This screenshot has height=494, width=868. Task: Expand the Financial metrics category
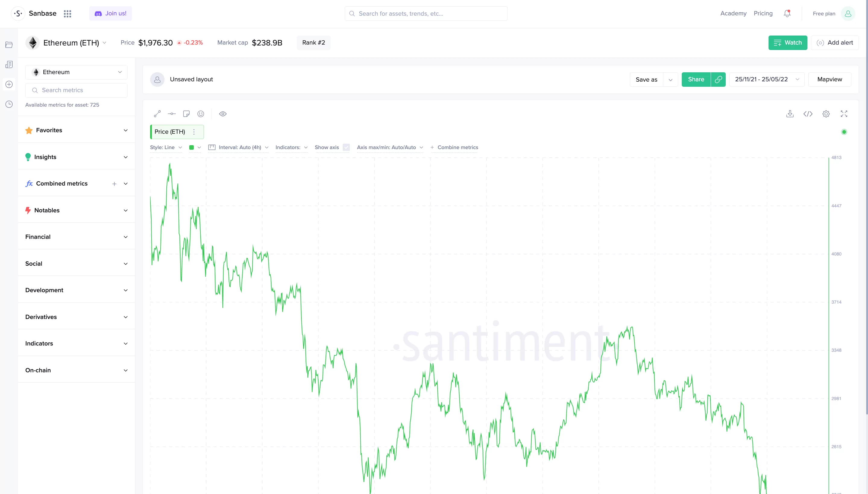[x=76, y=237]
